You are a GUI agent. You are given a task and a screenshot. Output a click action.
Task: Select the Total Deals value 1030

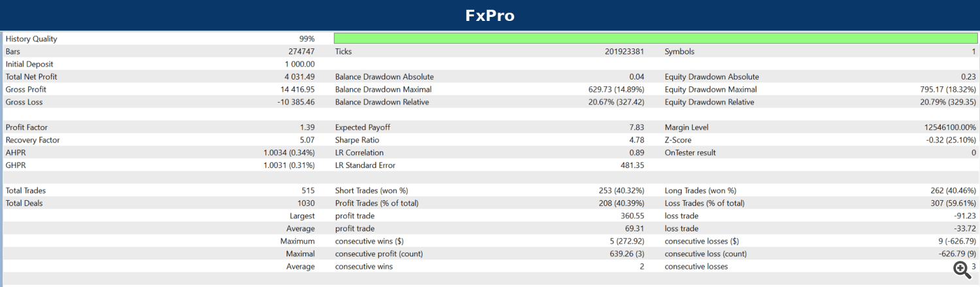click(306, 203)
